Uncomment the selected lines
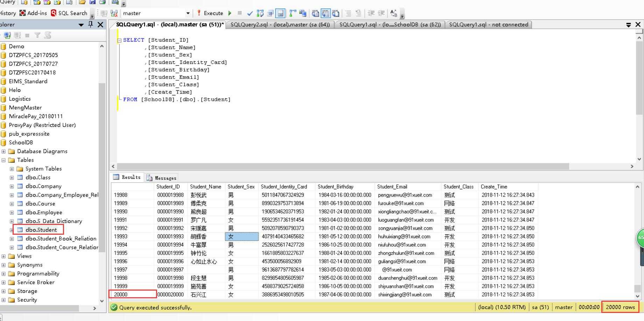The image size is (644, 321). coord(359,13)
